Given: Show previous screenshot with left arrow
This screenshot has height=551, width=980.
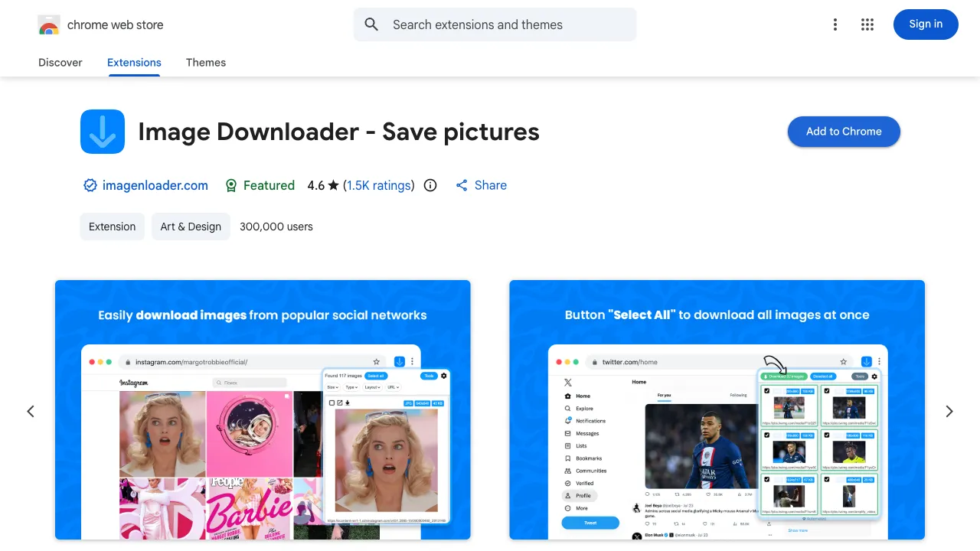Looking at the screenshot, I should click(x=31, y=412).
